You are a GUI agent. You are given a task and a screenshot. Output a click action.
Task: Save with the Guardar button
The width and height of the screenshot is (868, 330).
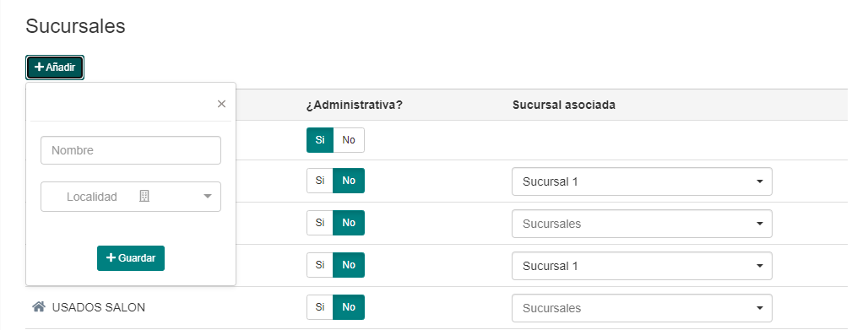pyautogui.click(x=131, y=258)
